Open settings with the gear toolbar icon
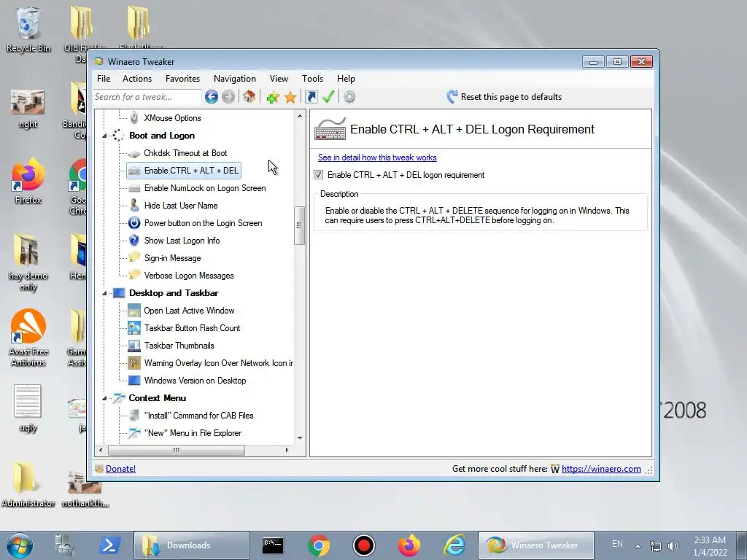This screenshot has height=560, width=747. 349,97
